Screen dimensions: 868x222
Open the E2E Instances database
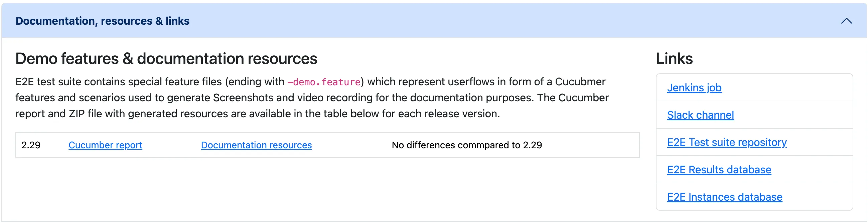(x=724, y=197)
